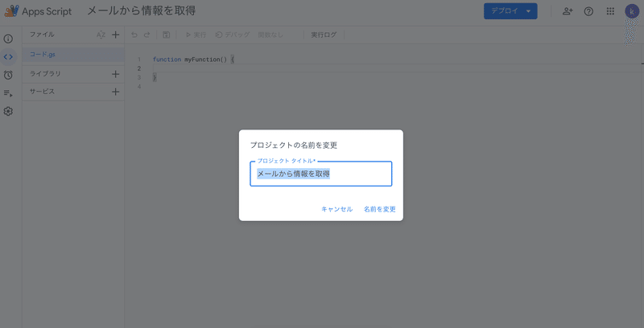Viewport: 644px width, 328px height.
Task: Click the ファイル section header
Action: [42, 35]
